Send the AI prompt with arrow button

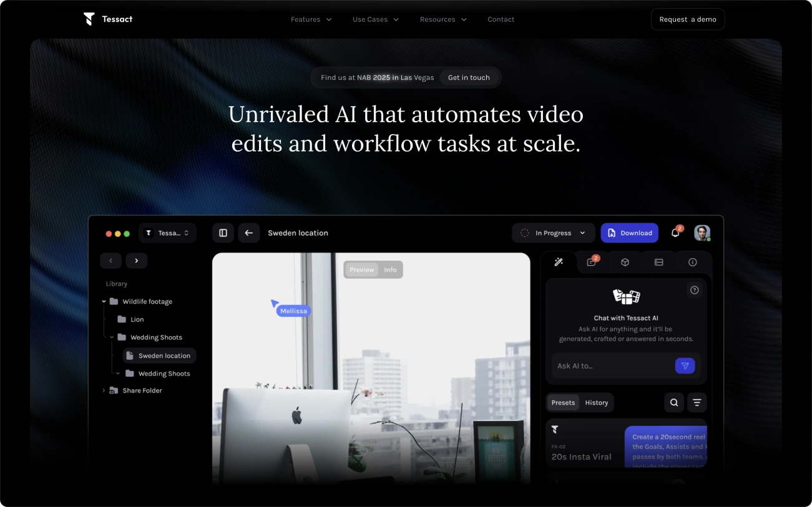tap(685, 366)
